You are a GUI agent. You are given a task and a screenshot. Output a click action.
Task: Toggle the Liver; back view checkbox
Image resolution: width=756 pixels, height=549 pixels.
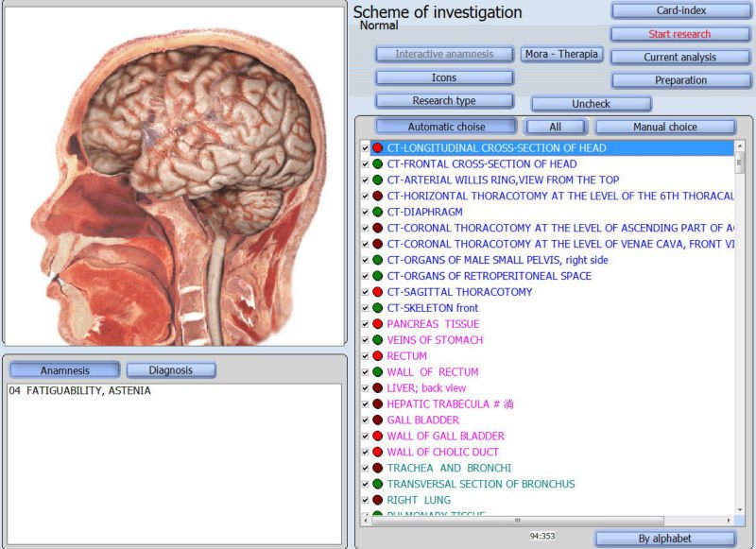tap(365, 388)
